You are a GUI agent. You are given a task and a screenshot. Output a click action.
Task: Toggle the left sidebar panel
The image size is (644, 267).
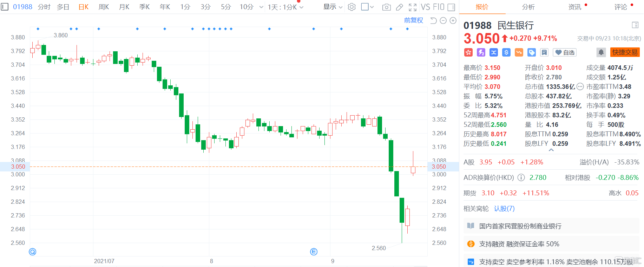[5, 7]
